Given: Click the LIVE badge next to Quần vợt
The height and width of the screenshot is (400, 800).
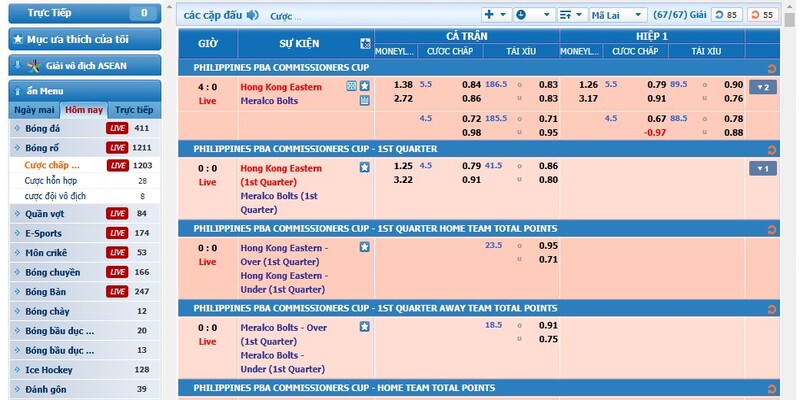Looking at the screenshot, I should click(x=117, y=213).
